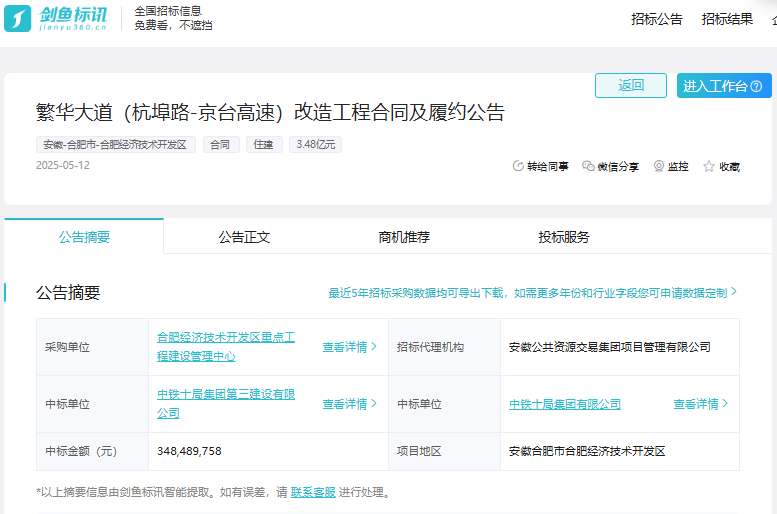Switch to the 投标服务 tab
The image size is (777, 514).
click(x=564, y=237)
